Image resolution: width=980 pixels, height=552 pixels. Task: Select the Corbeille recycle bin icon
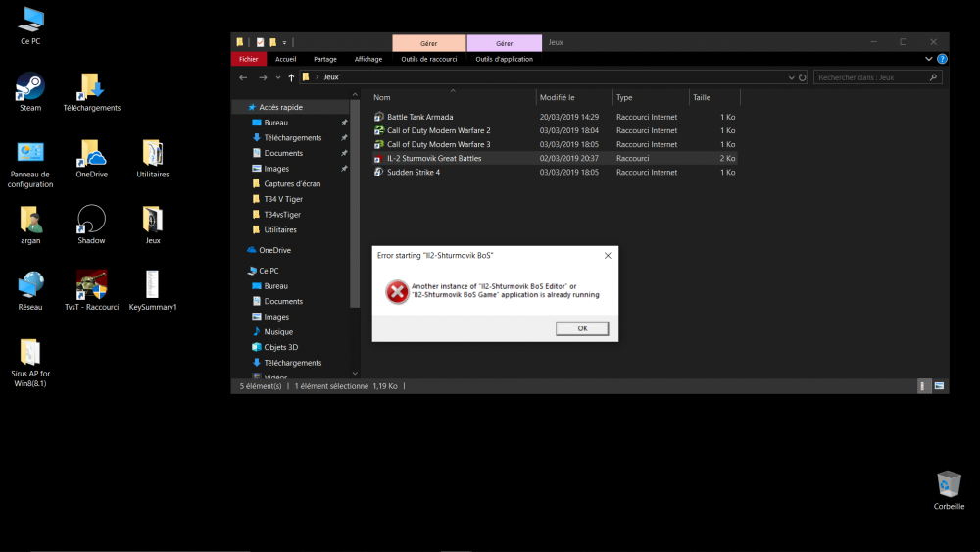pyautogui.click(x=949, y=491)
